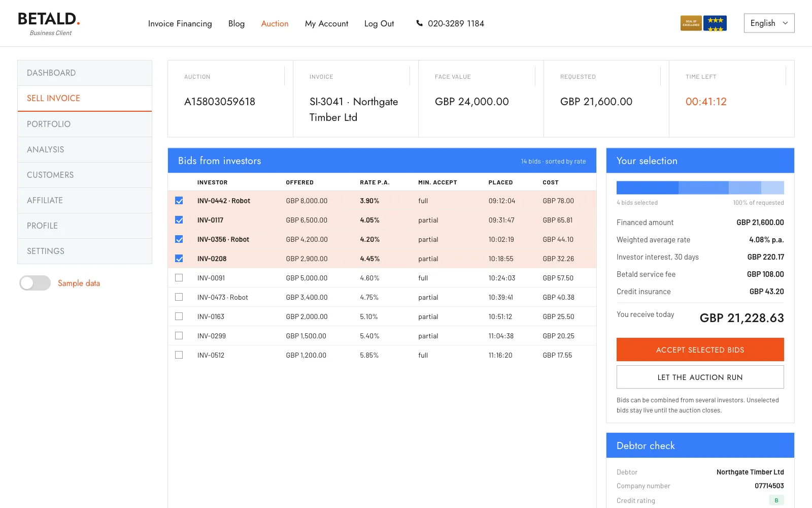Open the Dashboard sidebar section
The image size is (812, 508).
(85, 73)
